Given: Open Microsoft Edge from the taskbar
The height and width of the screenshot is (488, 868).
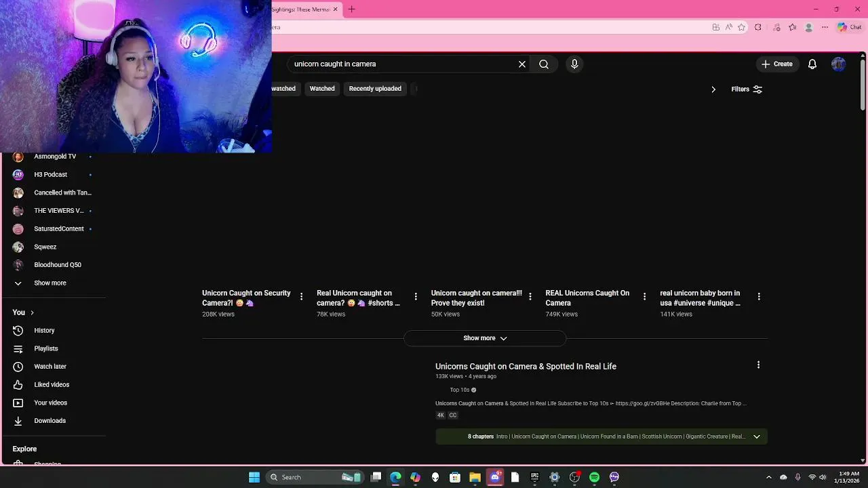Looking at the screenshot, I should 395,477.
